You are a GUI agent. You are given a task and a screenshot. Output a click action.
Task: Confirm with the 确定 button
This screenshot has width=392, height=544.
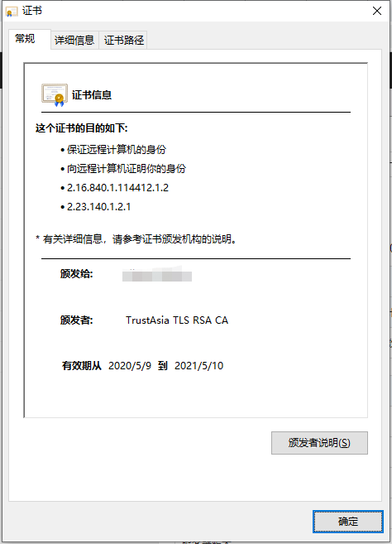coord(348,522)
